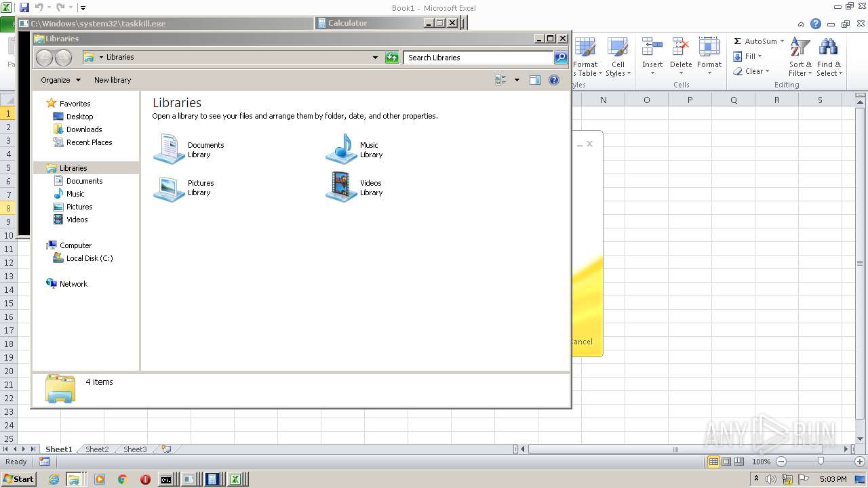Click zoom in plus button
The height and width of the screenshot is (488, 868).
(859, 462)
